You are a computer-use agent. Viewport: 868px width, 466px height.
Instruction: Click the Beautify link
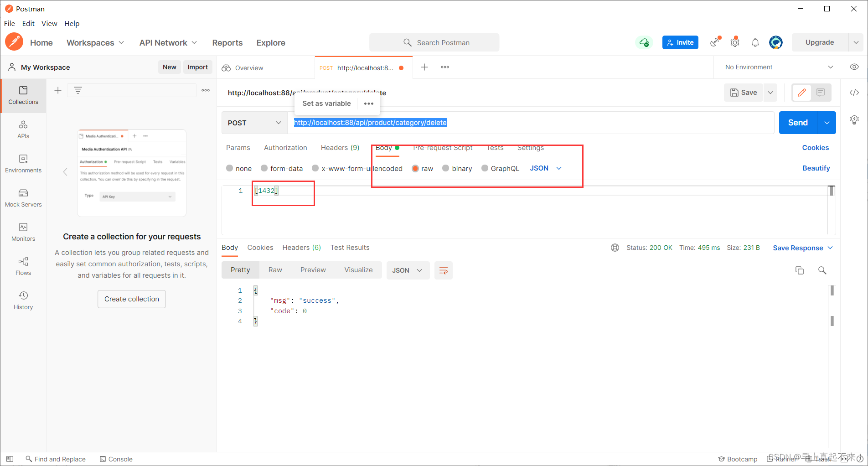816,168
